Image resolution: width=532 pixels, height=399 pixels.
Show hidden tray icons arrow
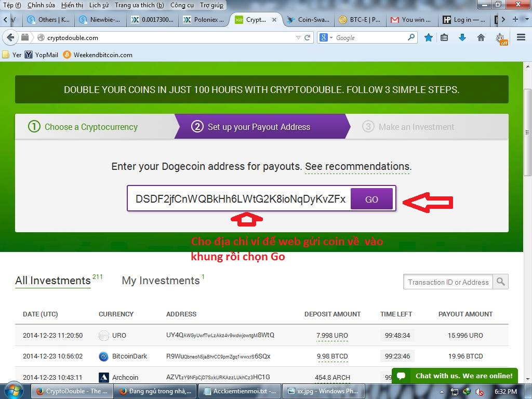442,392
